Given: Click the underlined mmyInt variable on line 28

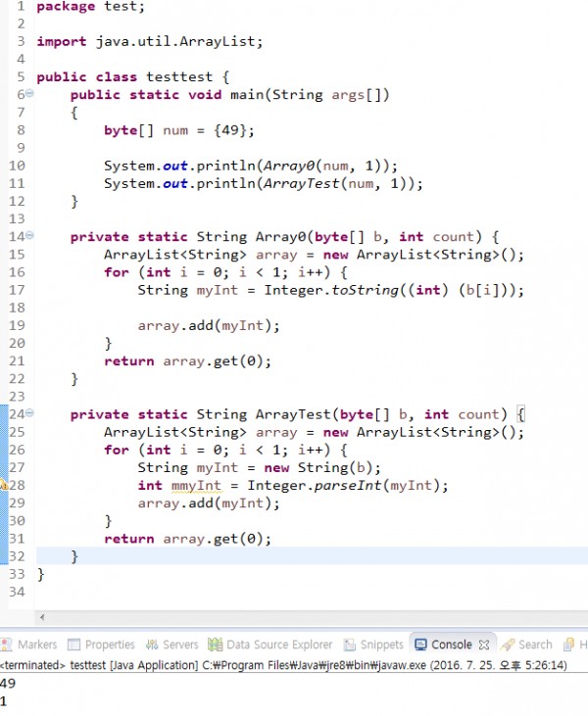Looking at the screenshot, I should [x=196, y=485].
